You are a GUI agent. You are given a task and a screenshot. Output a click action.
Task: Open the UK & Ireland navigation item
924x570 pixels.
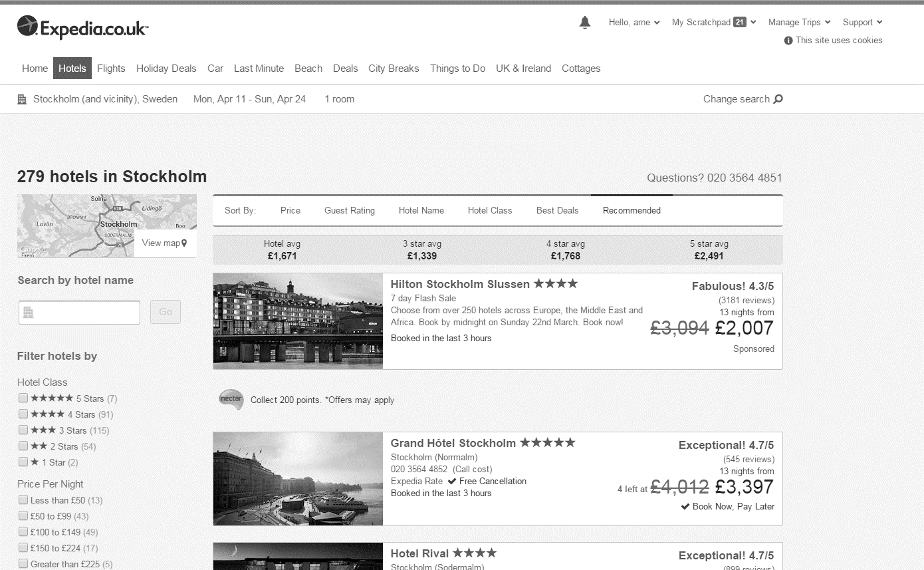coord(523,69)
